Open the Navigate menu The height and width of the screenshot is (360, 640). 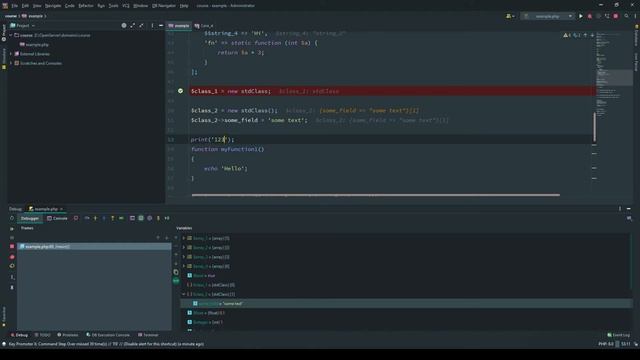[53, 6]
